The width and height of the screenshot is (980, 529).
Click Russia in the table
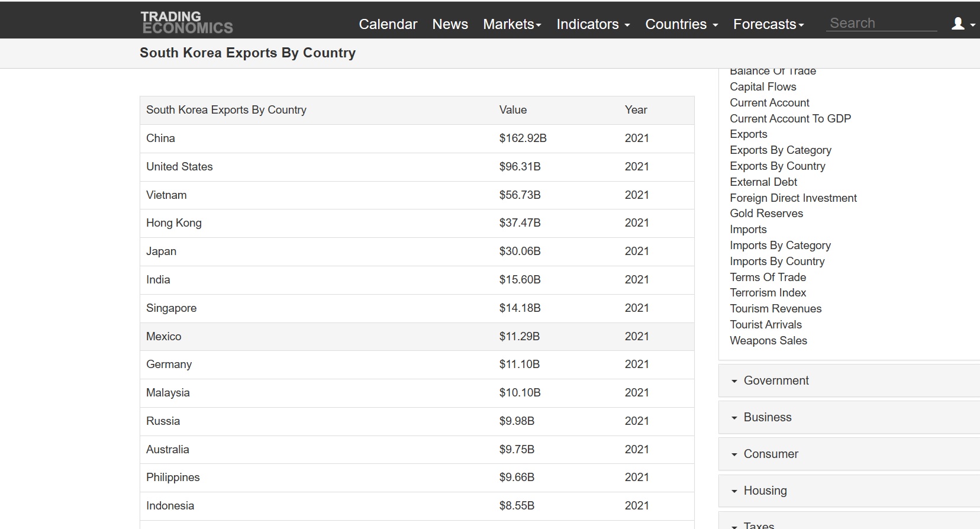tap(163, 421)
